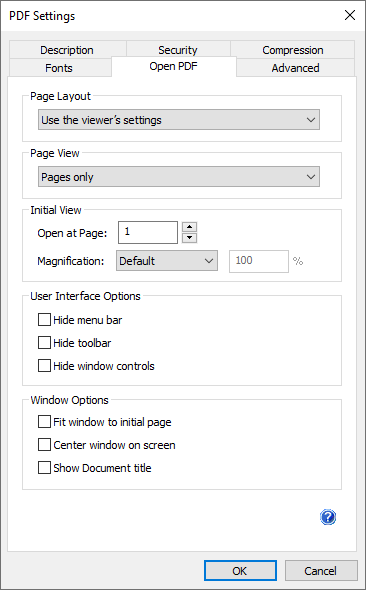Screen dimensions: 366x590
Task: Open the Magnification Default dropdown
Action: 167,261
